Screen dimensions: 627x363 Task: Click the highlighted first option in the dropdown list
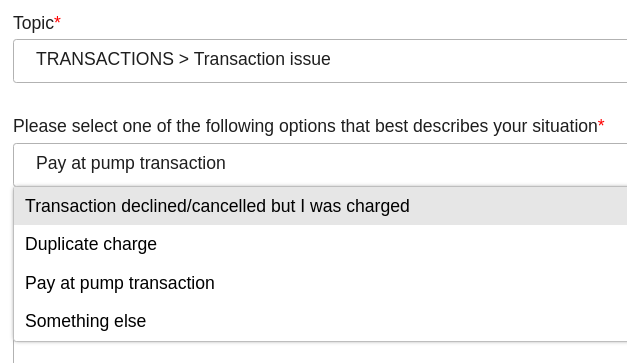pos(320,206)
